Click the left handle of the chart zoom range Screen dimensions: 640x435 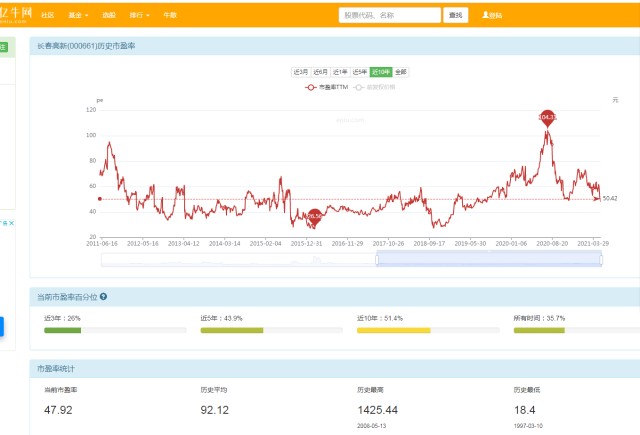click(x=376, y=260)
